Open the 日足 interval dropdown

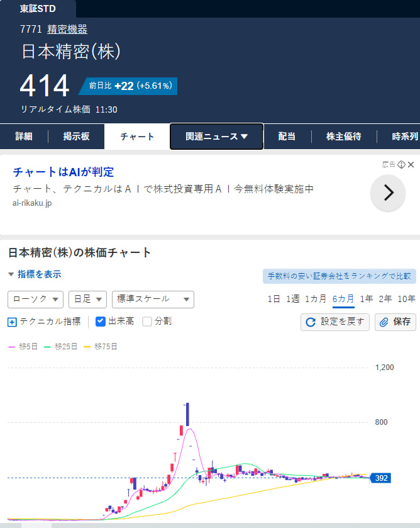(87, 300)
